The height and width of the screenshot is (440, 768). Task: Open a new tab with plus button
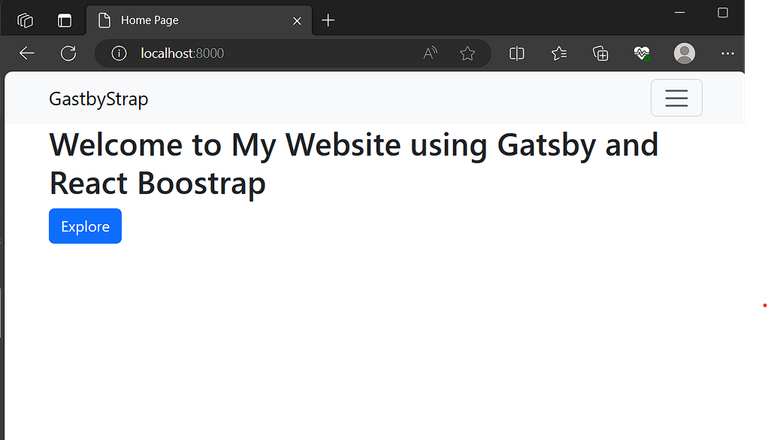(329, 20)
